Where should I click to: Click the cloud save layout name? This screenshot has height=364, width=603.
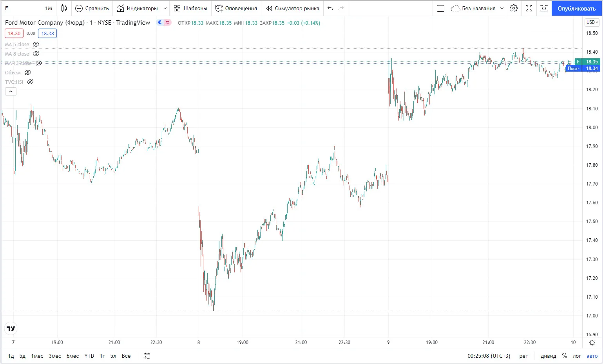pyautogui.click(x=474, y=8)
